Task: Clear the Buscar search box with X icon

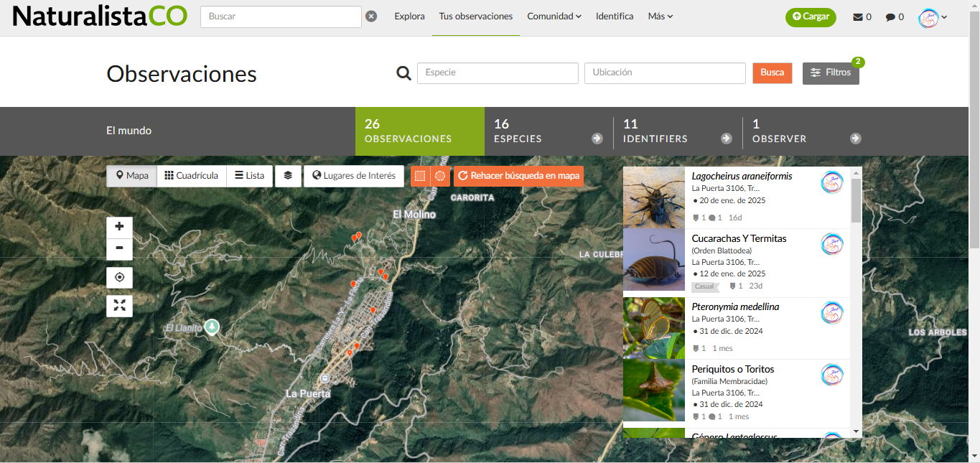Action: (371, 17)
